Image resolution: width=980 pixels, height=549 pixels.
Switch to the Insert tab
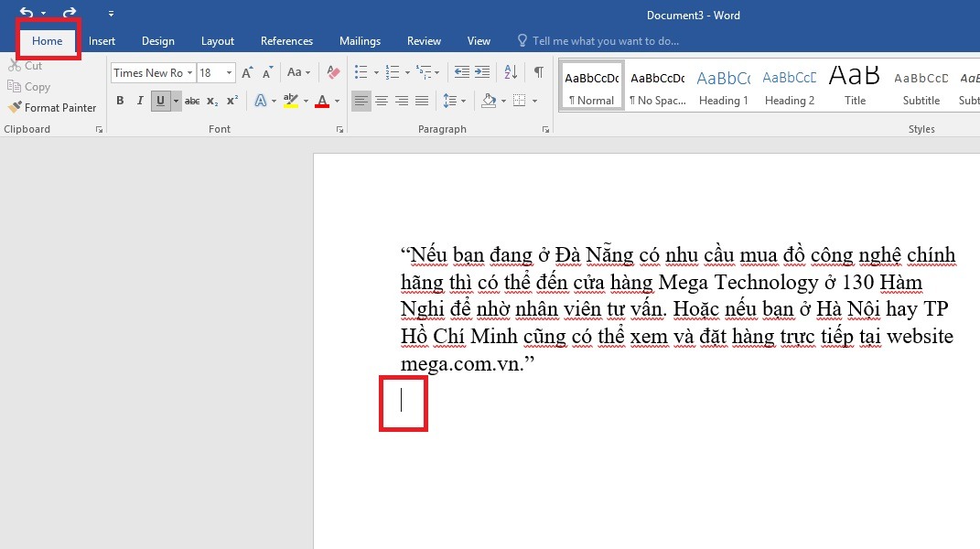pos(102,40)
